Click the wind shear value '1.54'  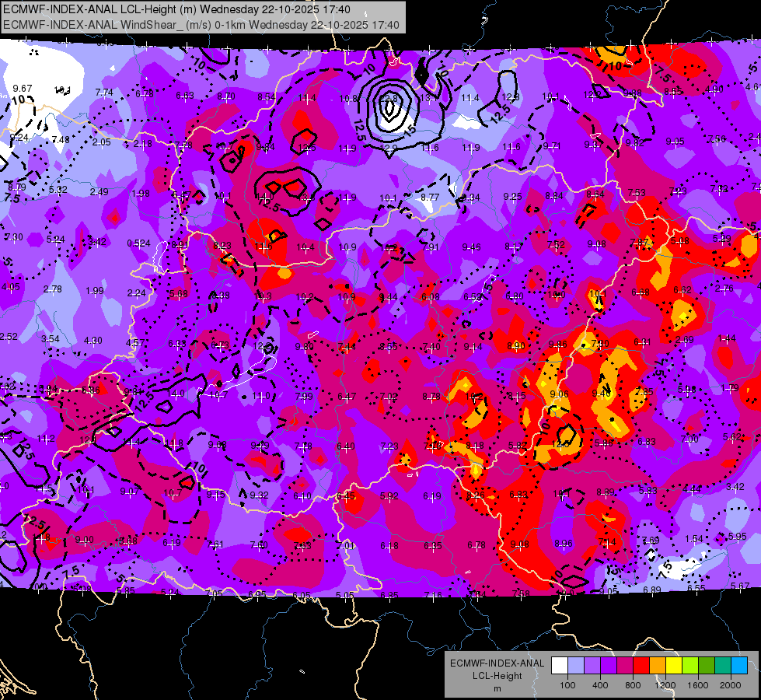click(694, 539)
